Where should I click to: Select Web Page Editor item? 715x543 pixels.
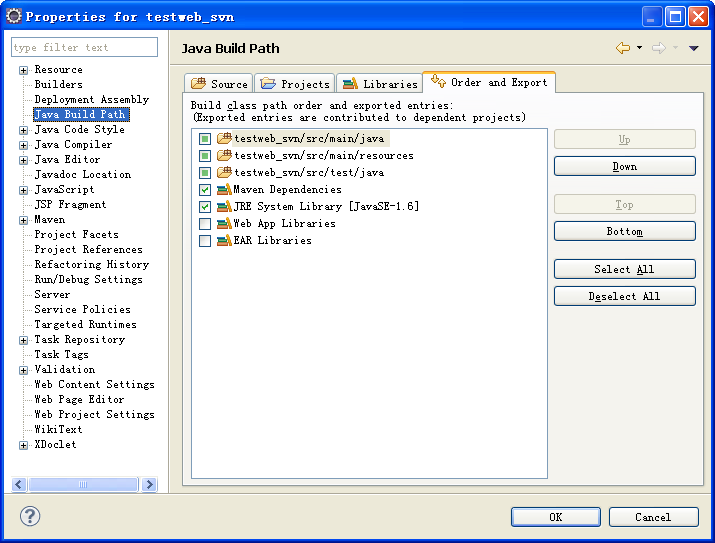pyautogui.click(x=79, y=399)
